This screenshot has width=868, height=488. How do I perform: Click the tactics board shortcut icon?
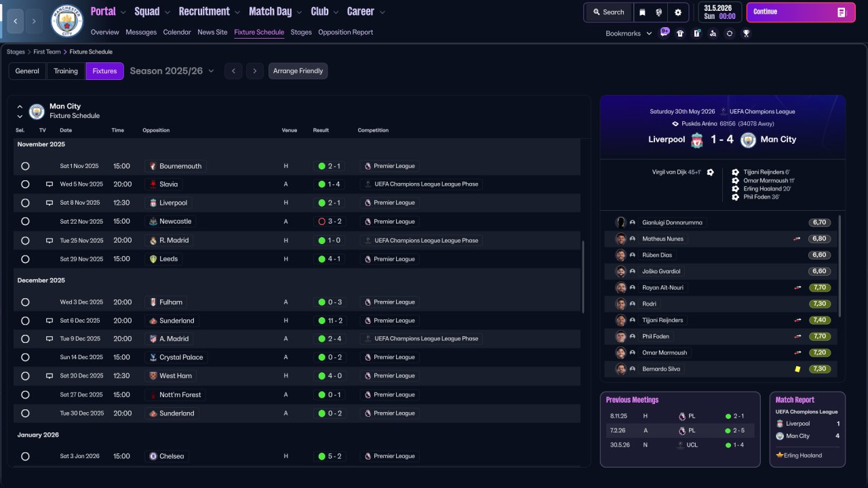click(696, 33)
